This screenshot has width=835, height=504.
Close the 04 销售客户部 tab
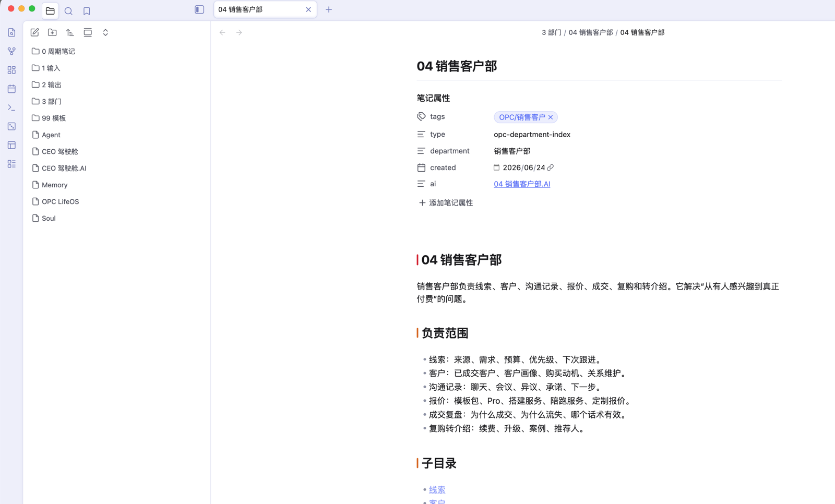tap(308, 9)
